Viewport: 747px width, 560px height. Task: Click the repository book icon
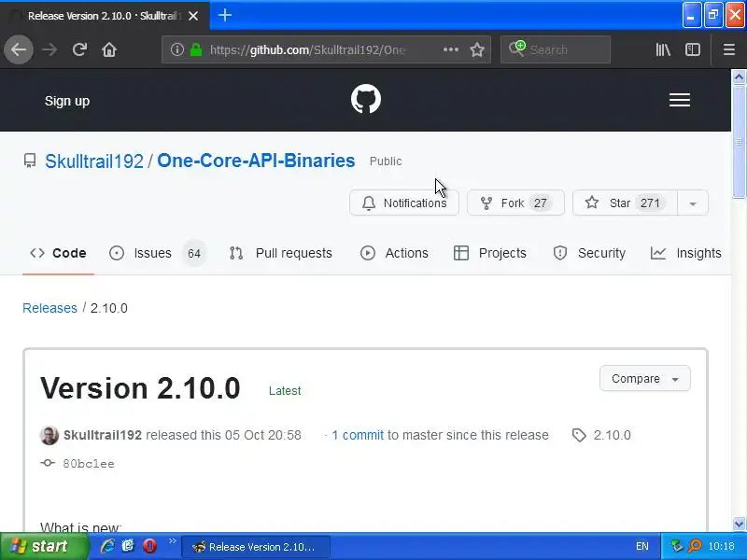point(30,161)
